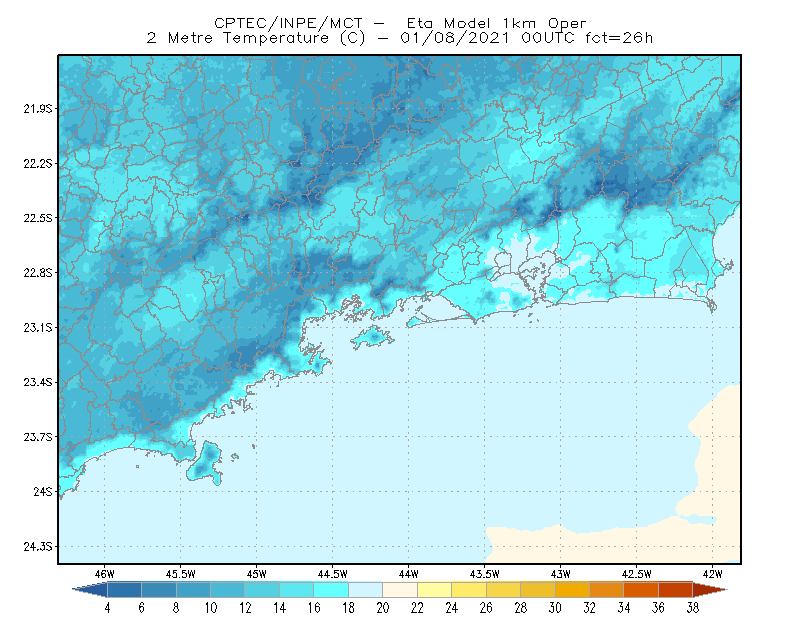This screenshot has width=800, height=618.
Task: Click the colorbar swatch between 10 and 12
Action: coord(228,590)
